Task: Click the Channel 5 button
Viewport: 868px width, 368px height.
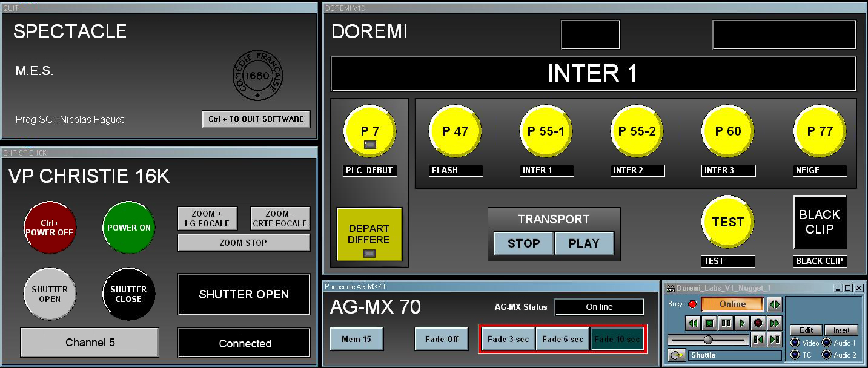Action: [x=90, y=343]
